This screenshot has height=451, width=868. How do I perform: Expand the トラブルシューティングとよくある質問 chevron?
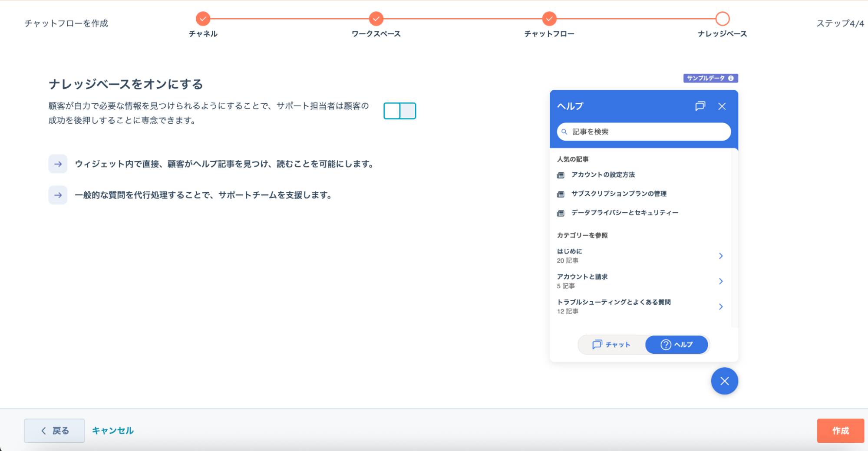pyautogui.click(x=720, y=307)
